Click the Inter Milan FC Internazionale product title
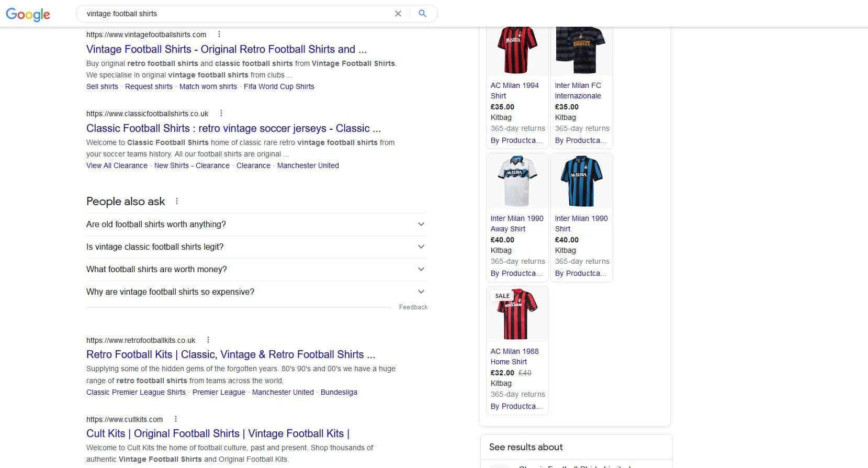868x468 pixels. click(x=578, y=91)
